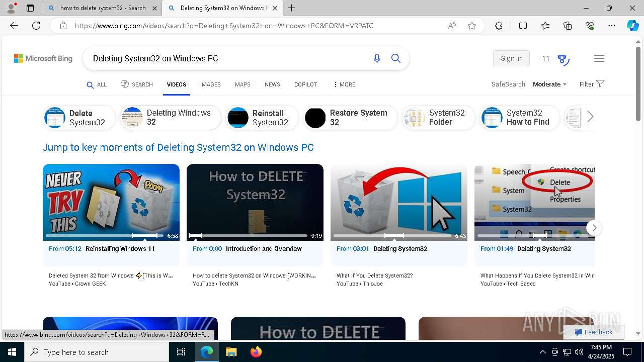
Task: Open Windows Start menu
Action: tap(12, 352)
